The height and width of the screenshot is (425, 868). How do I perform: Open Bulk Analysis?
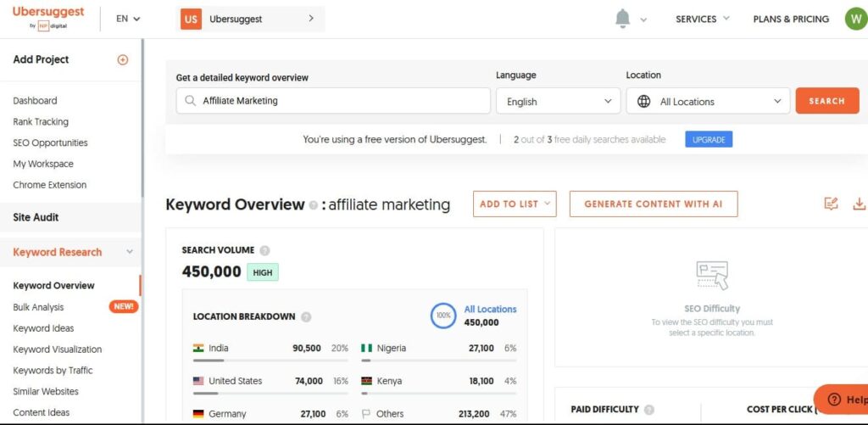38,307
